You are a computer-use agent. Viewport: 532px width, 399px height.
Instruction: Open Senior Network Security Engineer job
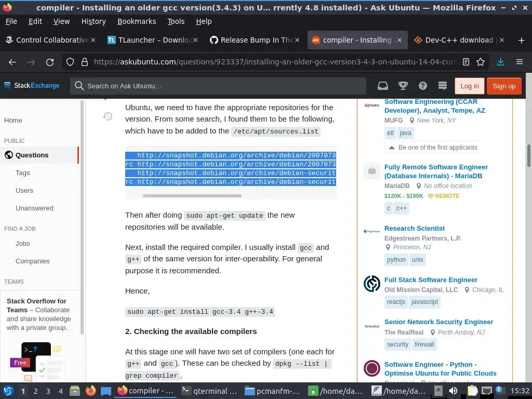[438, 322]
